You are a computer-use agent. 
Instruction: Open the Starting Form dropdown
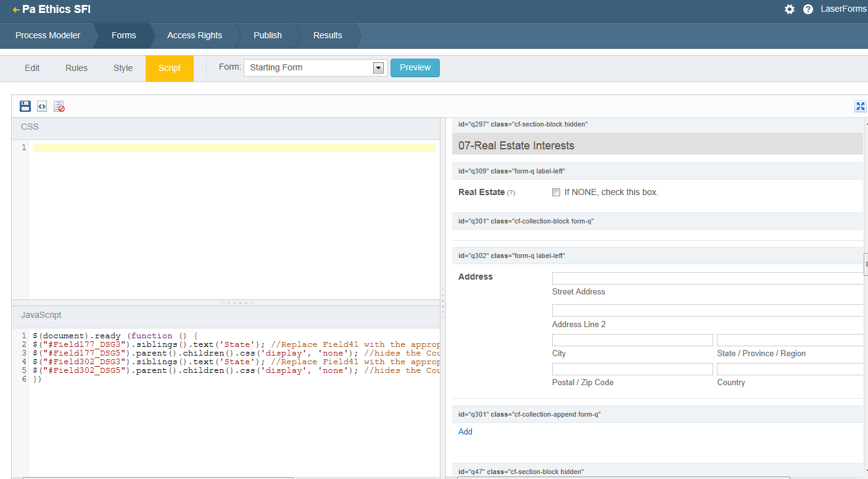click(315, 68)
